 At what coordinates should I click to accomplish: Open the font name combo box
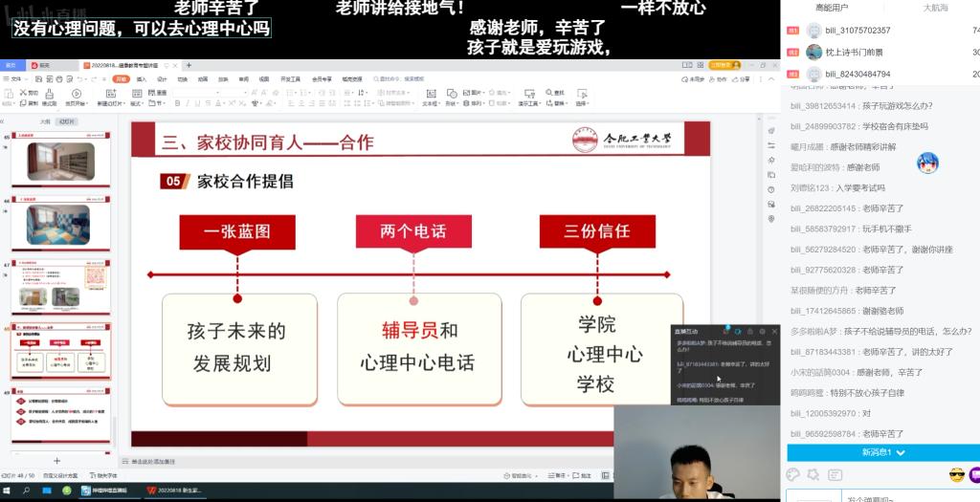[x=195, y=93]
